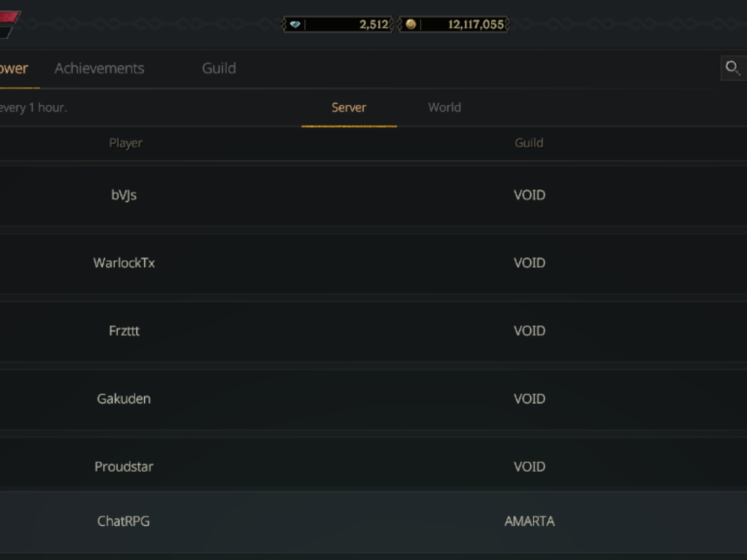Viewport: 747px width, 560px height.
Task: Switch to the Achievements tab
Action: pyautogui.click(x=100, y=68)
